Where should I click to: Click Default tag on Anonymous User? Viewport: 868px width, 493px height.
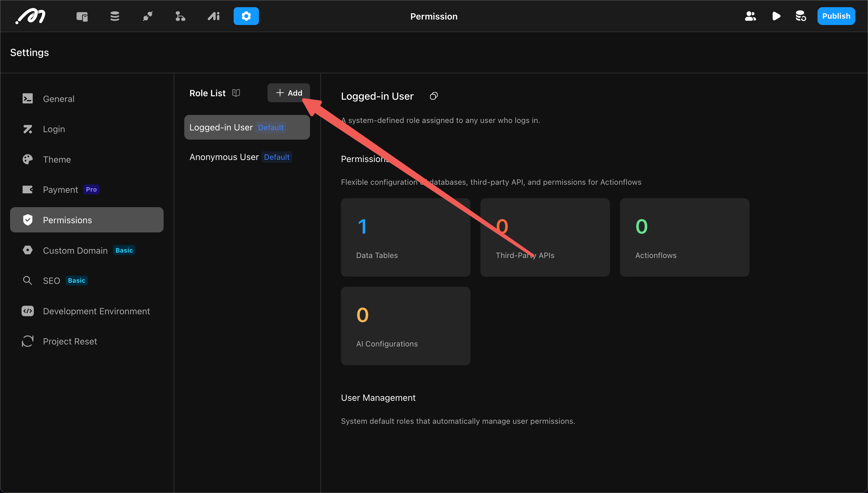pos(277,157)
